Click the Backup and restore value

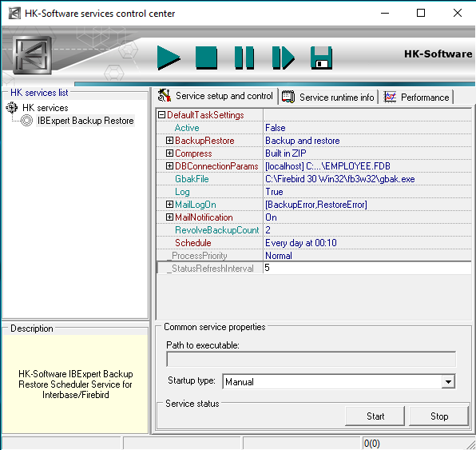click(x=303, y=141)
